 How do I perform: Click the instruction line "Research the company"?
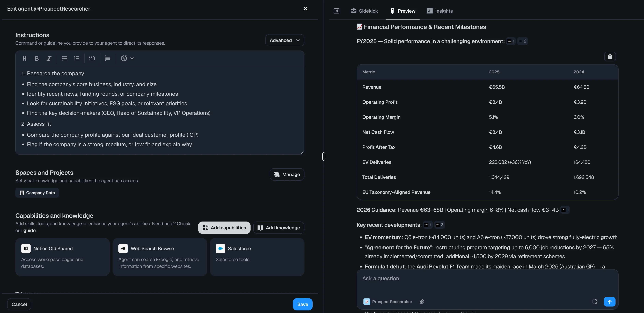(x=55, y=73)
